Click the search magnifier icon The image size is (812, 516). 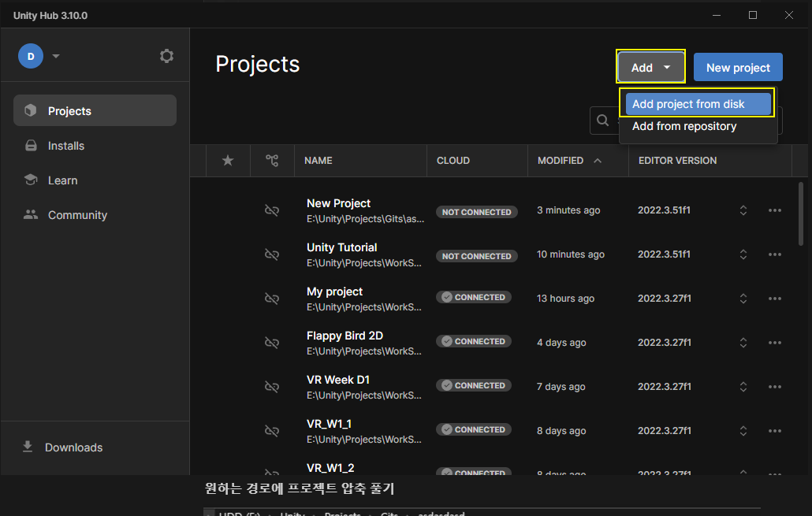(603, 121)
